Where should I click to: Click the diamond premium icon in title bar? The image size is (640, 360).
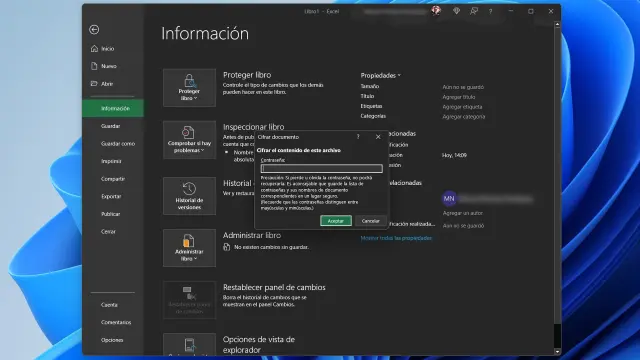pyautogui.click(x=456, y=11)
